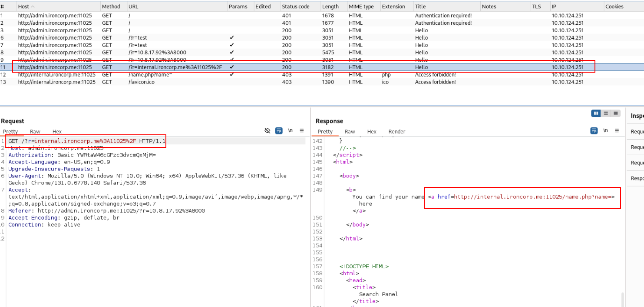This screenshot has height=307, width=644.
Task: Switch to the Hex tab in Request pane
Action: [x=57, y=131]
